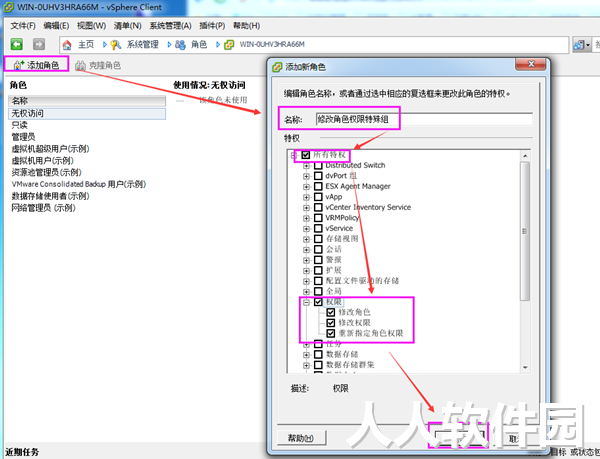The width and height of the screenshot is (600, 459).
Task: Uncheck the 修改角色 privilege
Action: coord(331,312)
